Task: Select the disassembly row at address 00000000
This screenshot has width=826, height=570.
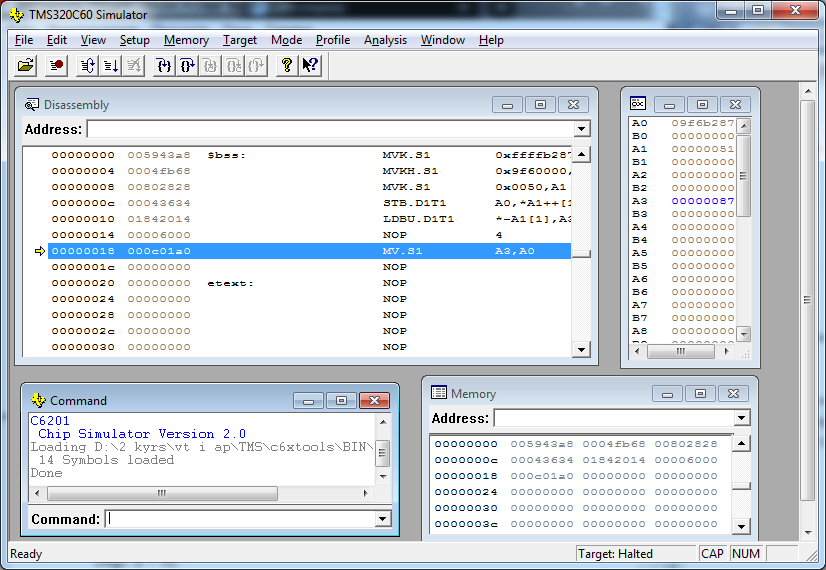Action: click(x=309, y=155)
